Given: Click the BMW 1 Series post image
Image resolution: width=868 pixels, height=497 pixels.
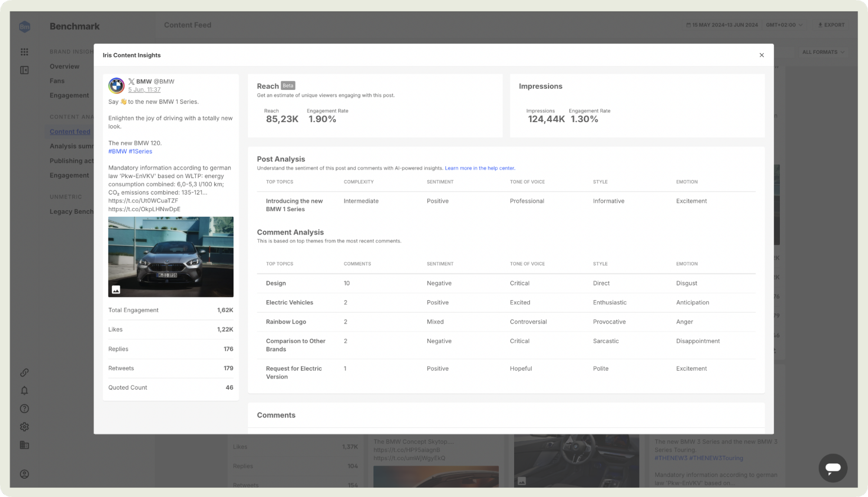Looking at the screenshot, I should click(x=171, y=257).
